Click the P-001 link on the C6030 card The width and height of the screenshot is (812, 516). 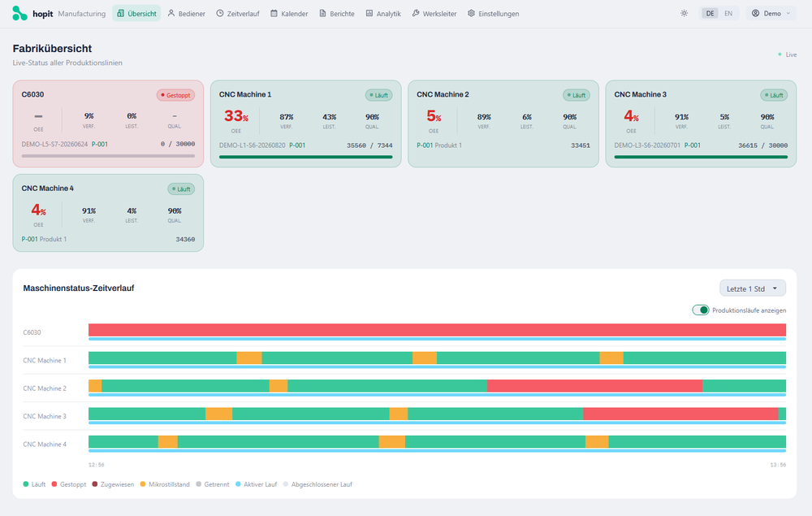[x=100, y=145]
